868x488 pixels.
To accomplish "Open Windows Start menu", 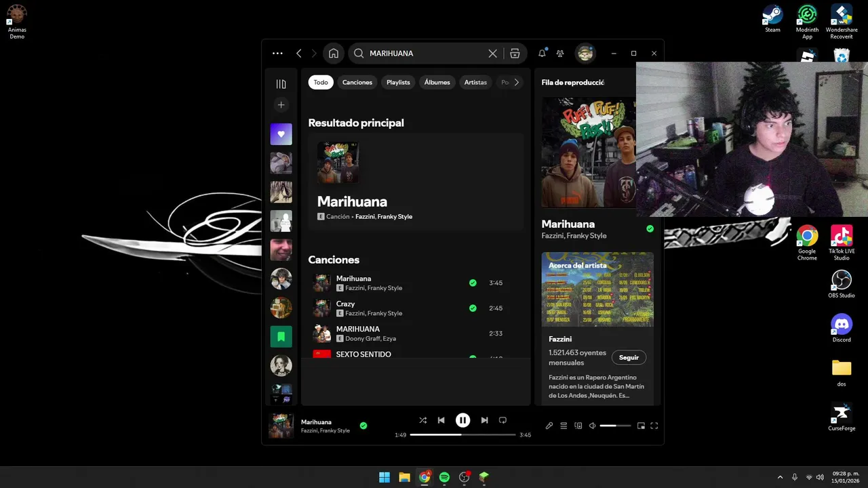I will click(x=384, y=477).
